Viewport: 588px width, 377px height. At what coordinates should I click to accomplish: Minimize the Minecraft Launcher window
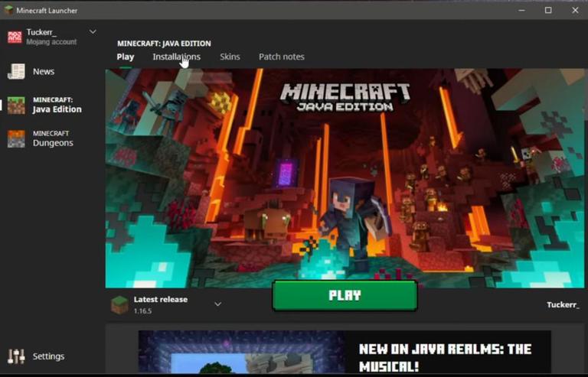coord(521,11)
